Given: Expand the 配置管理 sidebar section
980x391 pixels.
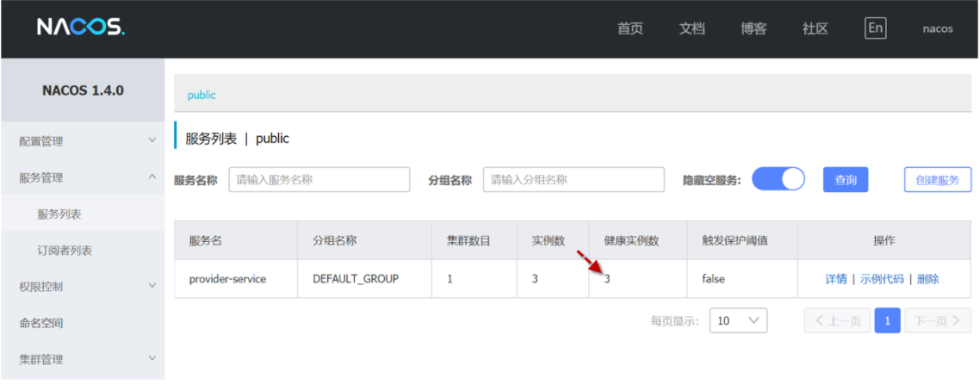Looking at the screenshot, I should click(84, 141).
